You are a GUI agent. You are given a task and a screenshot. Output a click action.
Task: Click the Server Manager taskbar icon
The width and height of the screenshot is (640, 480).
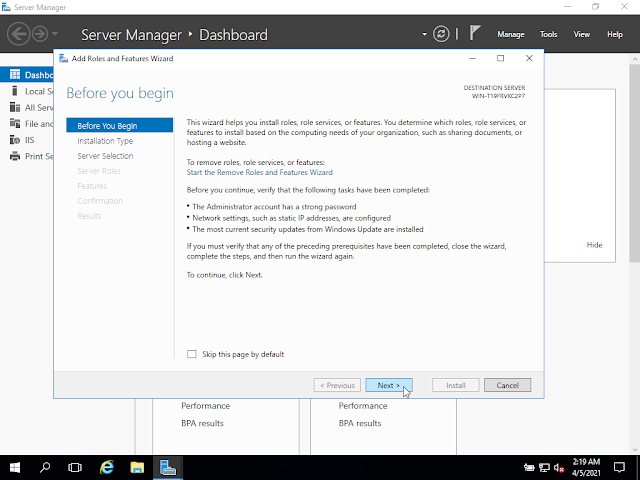click(x=168, y=467)
